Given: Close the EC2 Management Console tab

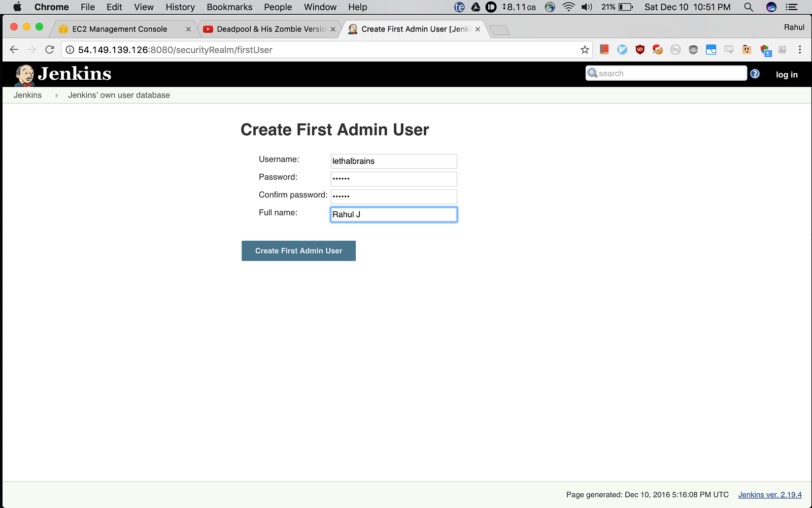Looking at the screenshot, I should pyautogui.click(x=188, y=29).
